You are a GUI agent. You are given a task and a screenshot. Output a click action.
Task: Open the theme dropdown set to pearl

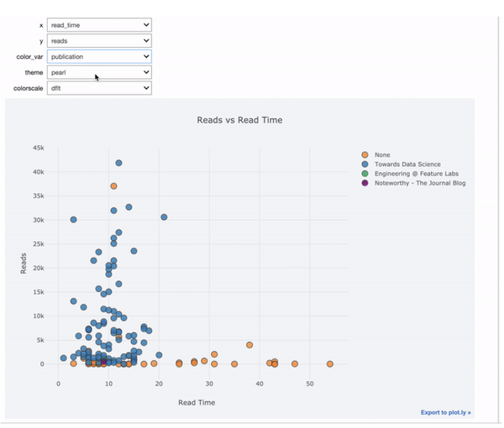pyautogui.click(x=99, y=72)
